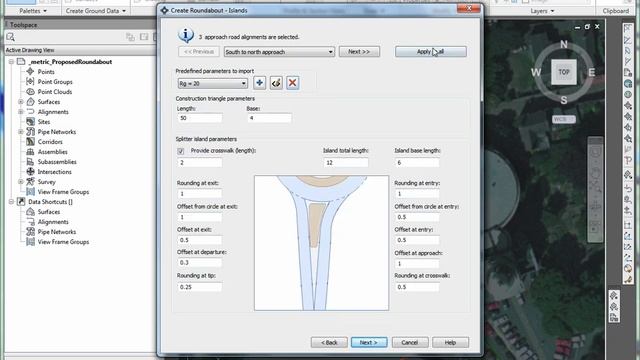Open the Rg = 20 predefined parameters dropdown

213,83
